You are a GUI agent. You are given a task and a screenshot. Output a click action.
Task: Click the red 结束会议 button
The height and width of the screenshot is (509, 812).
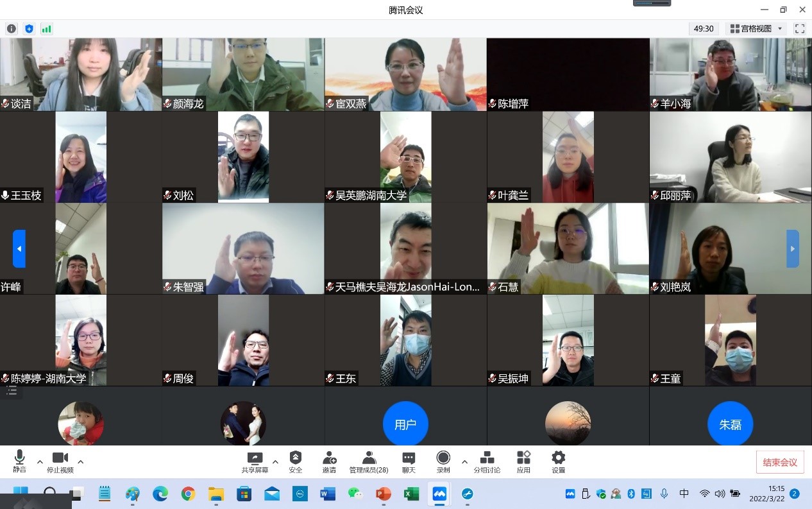[x=779, y=462]
